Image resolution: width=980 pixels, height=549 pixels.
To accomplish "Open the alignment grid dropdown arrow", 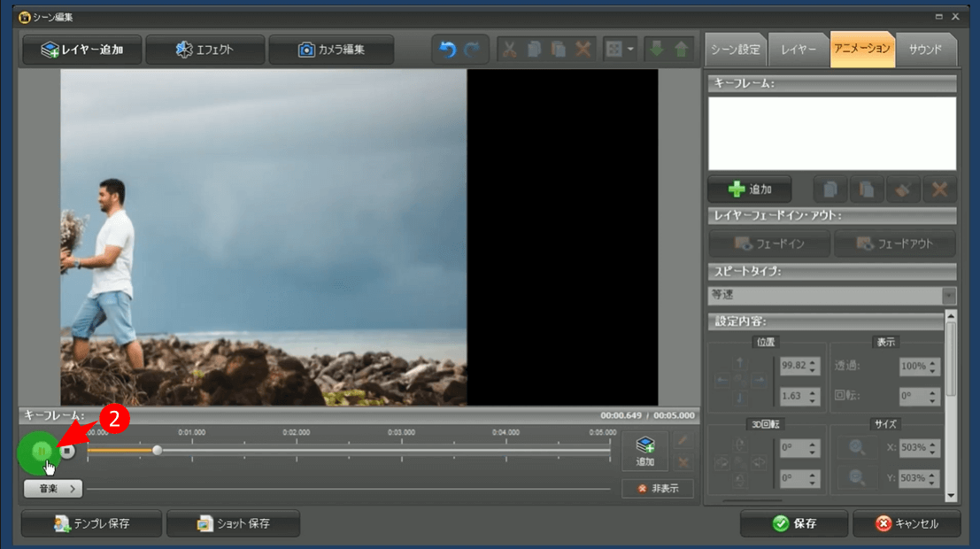I will tap(630, 50).
